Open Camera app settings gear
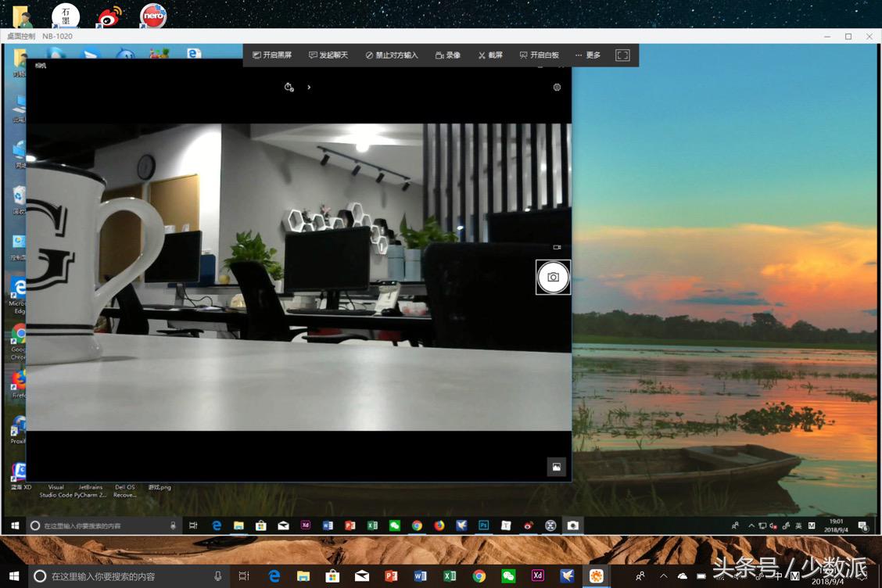The image size is (882, 588). coord(557,88)
